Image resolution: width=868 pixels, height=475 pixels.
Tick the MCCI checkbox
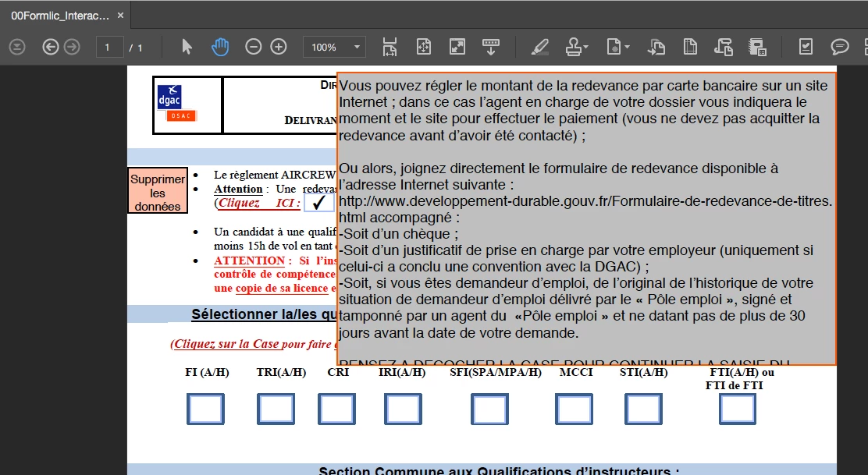[574, 409]
